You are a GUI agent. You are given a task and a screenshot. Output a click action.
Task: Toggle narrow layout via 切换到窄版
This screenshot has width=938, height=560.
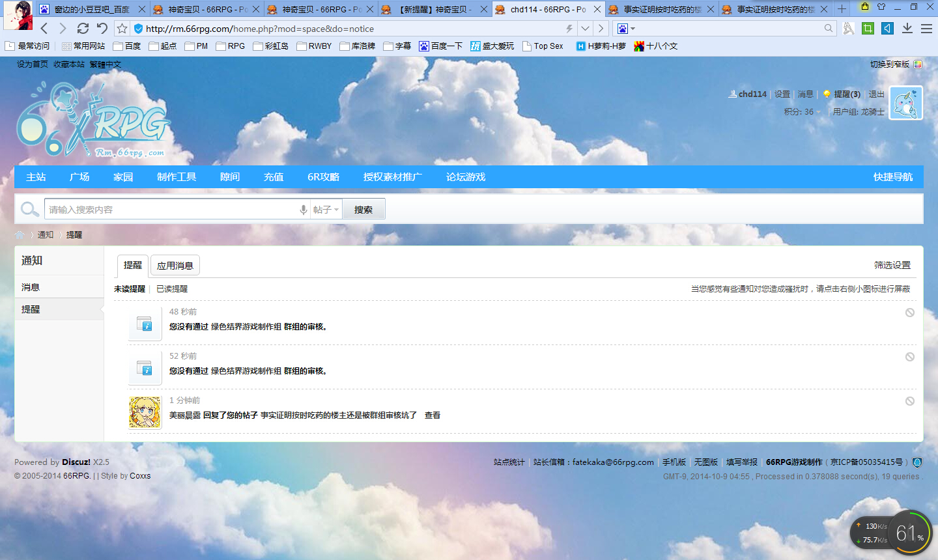890,64
